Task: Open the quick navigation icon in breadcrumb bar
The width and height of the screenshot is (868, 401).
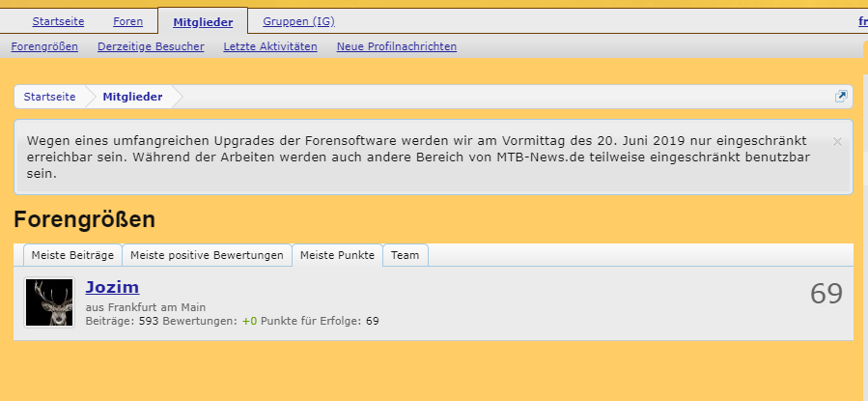Action: click(x=841, y=97)
